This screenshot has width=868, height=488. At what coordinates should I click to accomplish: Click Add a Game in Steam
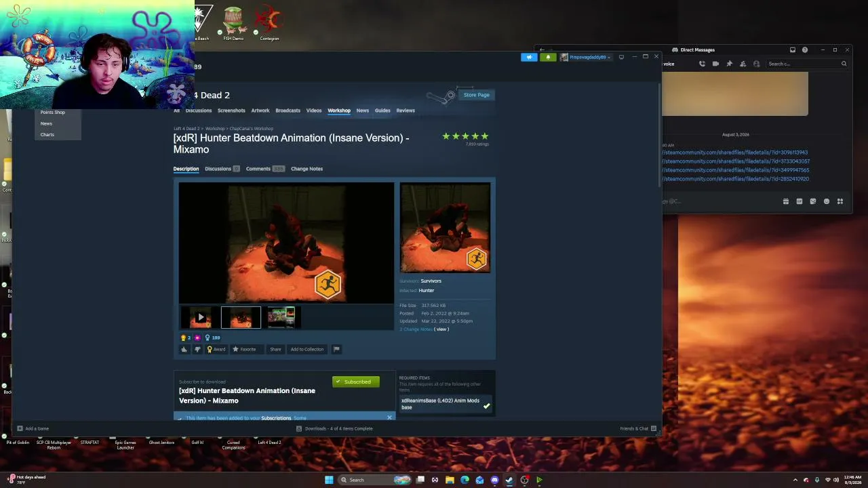pos(33,428)
